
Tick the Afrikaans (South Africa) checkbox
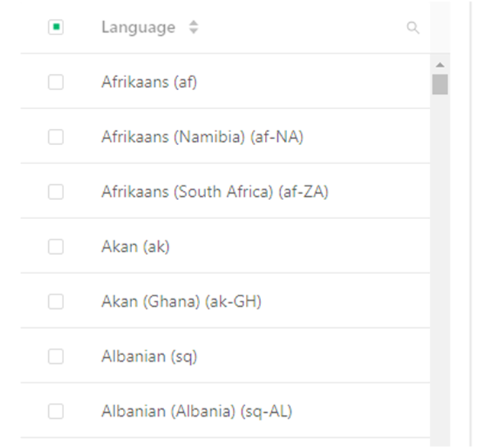coord(56,192)
